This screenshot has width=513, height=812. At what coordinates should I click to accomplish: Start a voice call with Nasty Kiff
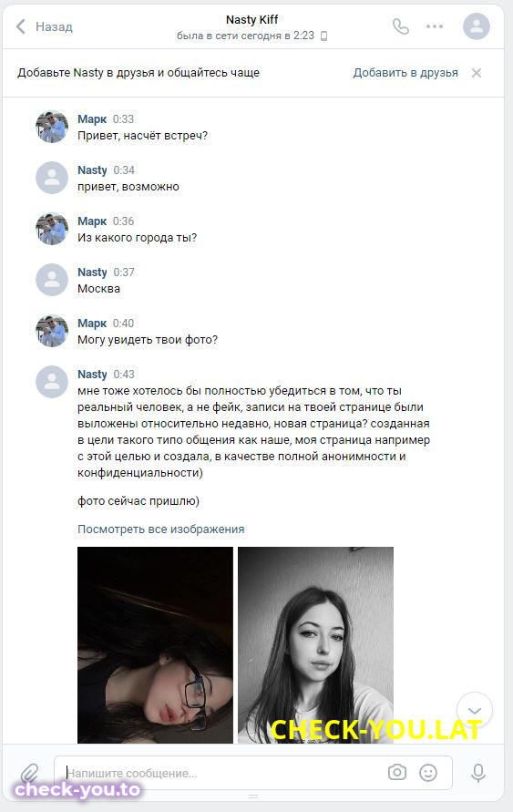(x=401, y=26)
